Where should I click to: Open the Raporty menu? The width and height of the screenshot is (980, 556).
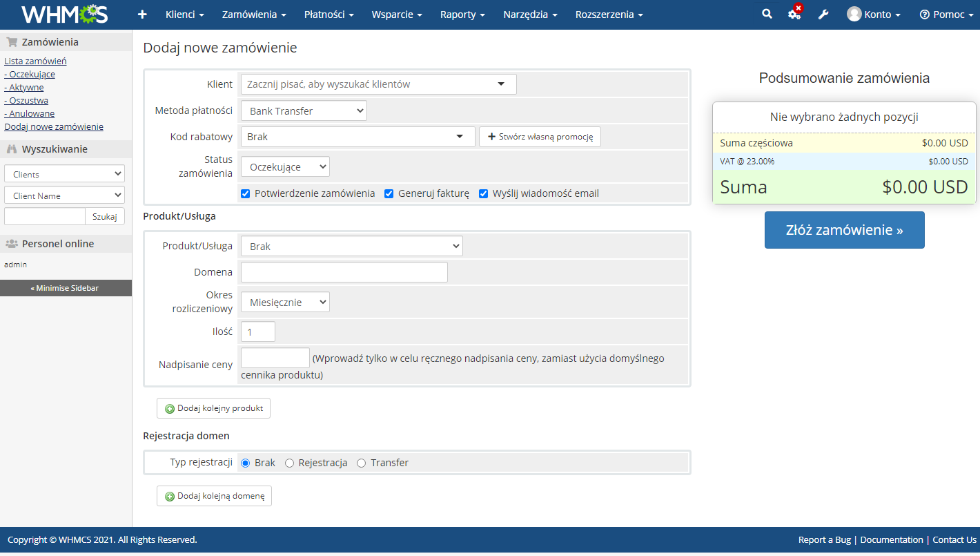click(x=462, y=15)
